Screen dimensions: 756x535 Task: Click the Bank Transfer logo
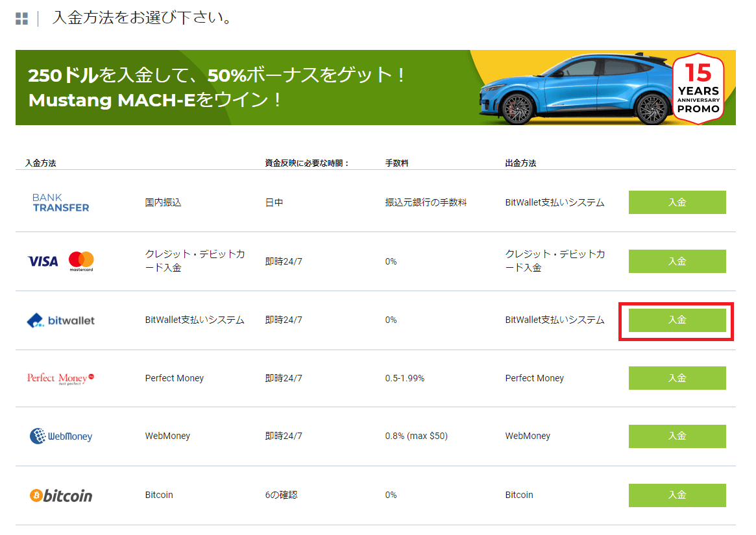[x=61, y=203]
